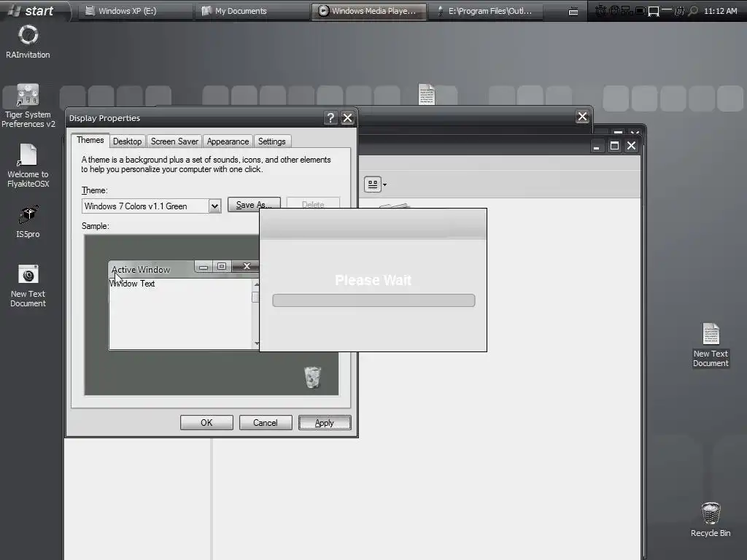747x560 pixels.
Task: Click sample window scrollbar down arrow
Action: pyautogui.click(x=256, y=343)
